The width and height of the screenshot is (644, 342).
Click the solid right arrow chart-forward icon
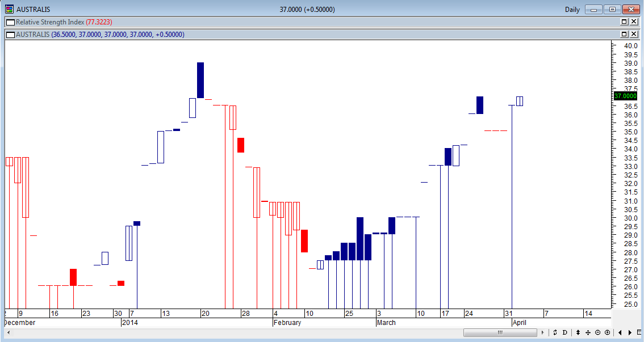(630, 332)
